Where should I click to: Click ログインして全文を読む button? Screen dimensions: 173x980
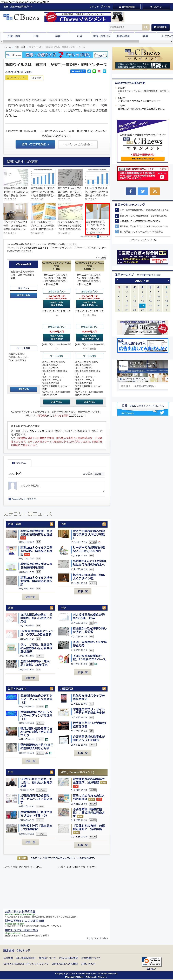tap(78, 145)
